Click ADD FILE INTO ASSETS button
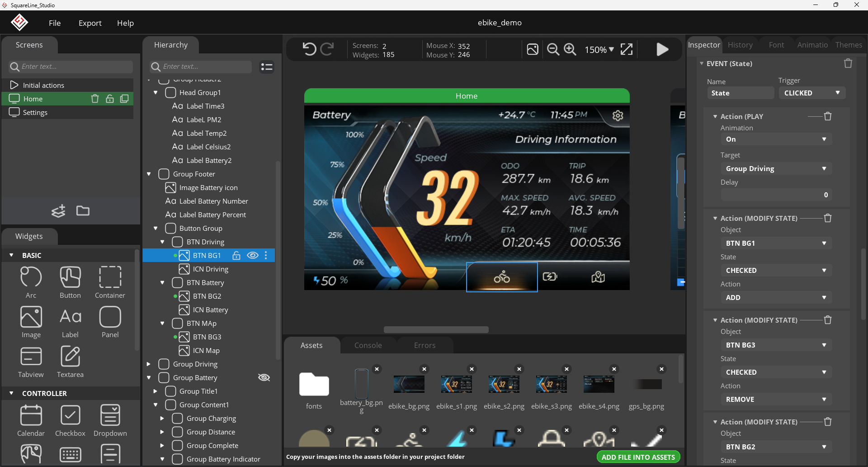 pyautogui.click(x=638, y=457)
